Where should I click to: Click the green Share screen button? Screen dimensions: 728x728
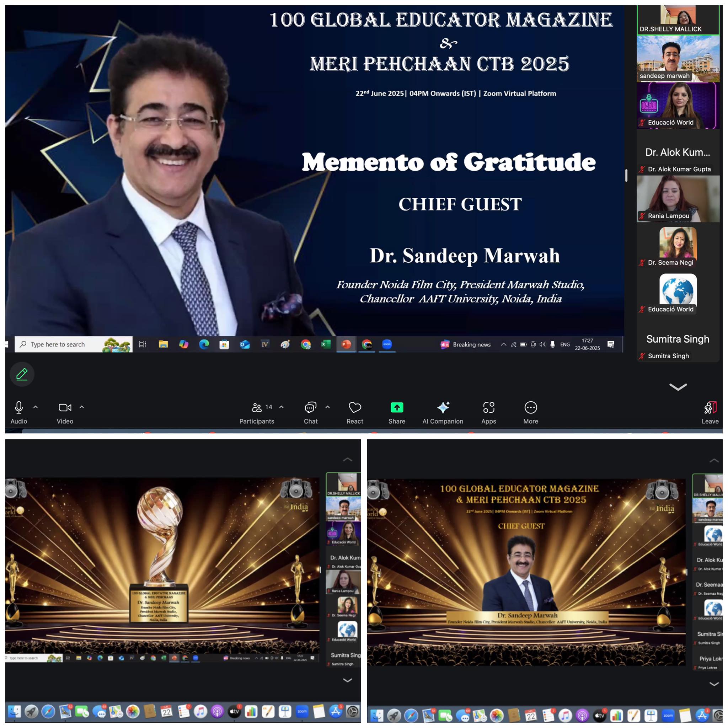click(397, 408)
